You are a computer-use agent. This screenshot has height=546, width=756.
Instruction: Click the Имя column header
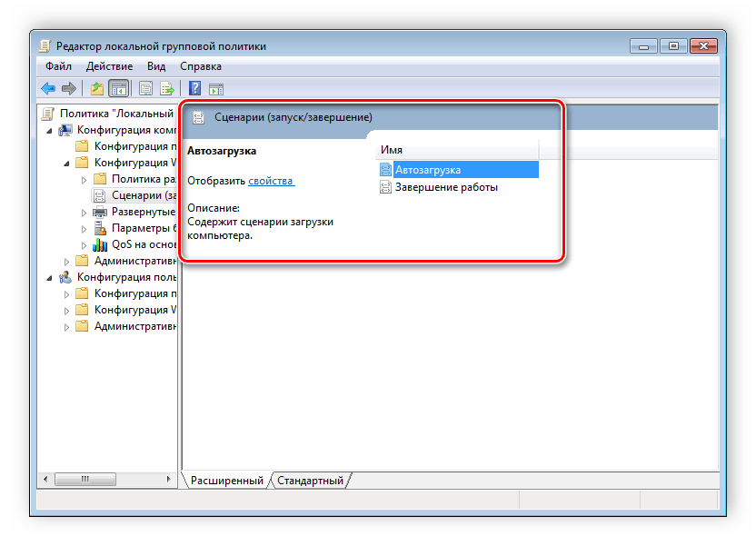[456, 150]
